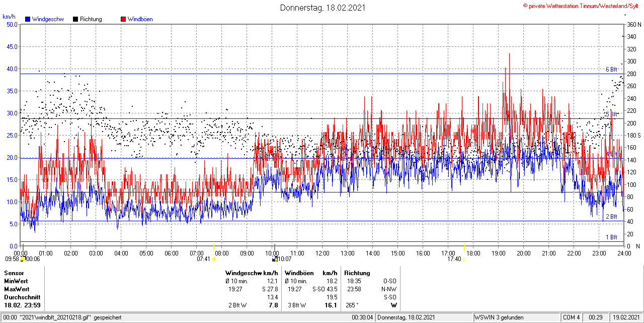Click the 5 Bft line label
The height and width of the screenshot is (323, 644).
coord(611,114)
